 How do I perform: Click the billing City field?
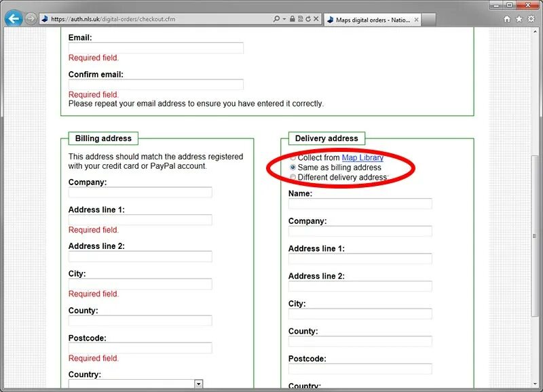point(141,284)
